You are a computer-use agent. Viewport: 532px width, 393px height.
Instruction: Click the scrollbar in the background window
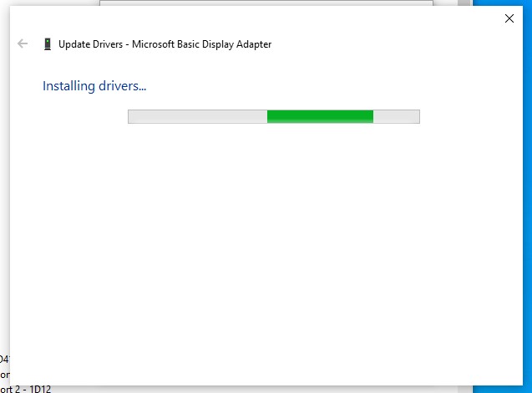(464, 3)
